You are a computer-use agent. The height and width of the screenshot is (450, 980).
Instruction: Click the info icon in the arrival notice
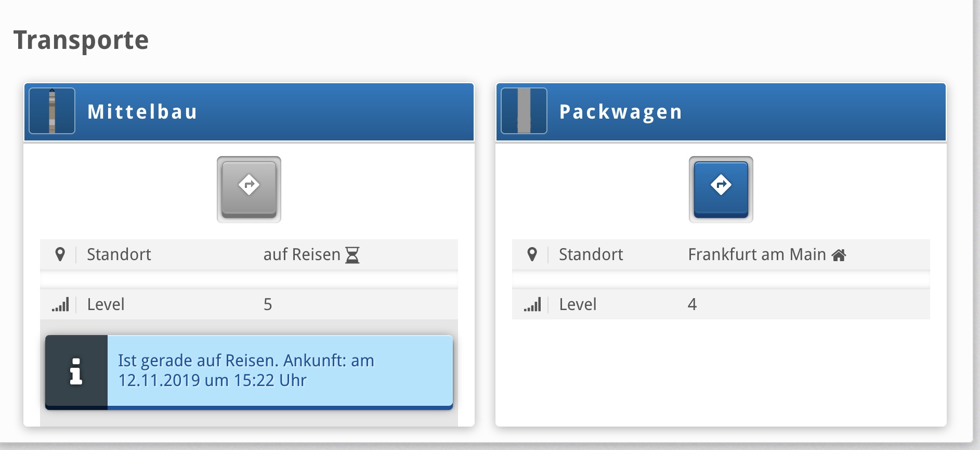coord(76,371)
